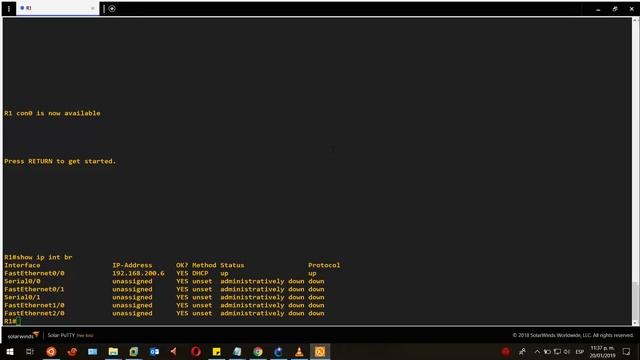Click the Serial0/0 interface row
Screen dimensions: 640x360
164,281
